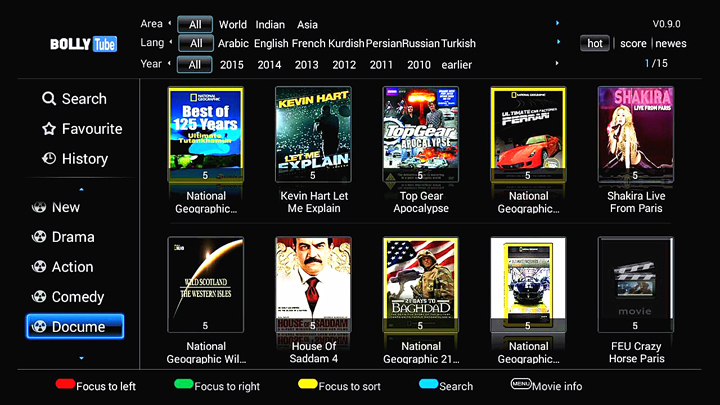Click the film reel icon beside Action
Viewport: 720px width, 405px height.
39,267
